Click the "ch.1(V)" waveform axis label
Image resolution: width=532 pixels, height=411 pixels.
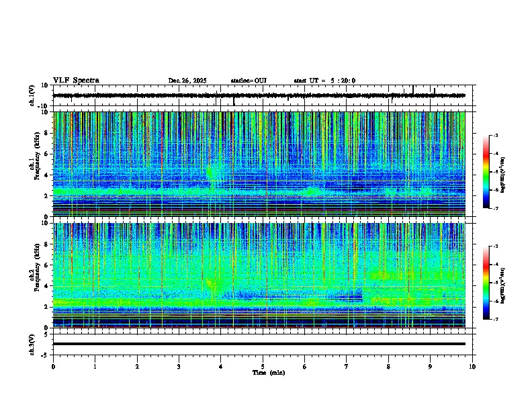tap(32, 95)
